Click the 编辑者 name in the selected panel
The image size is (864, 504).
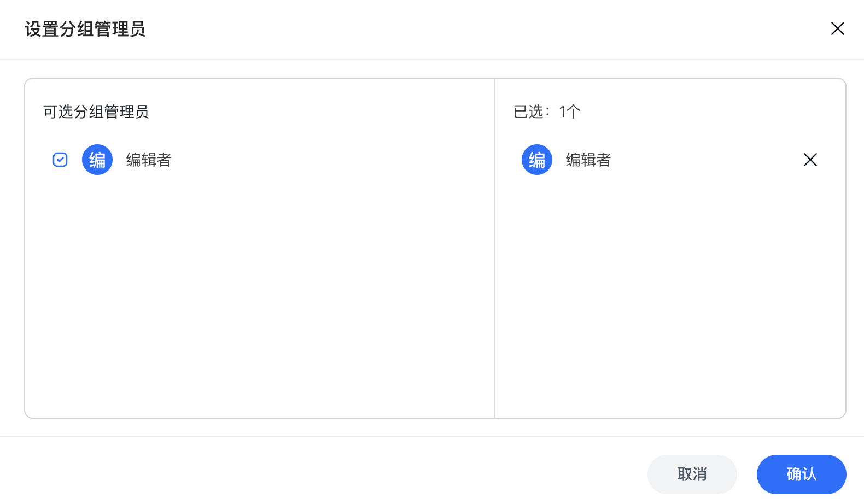[588, 160]
